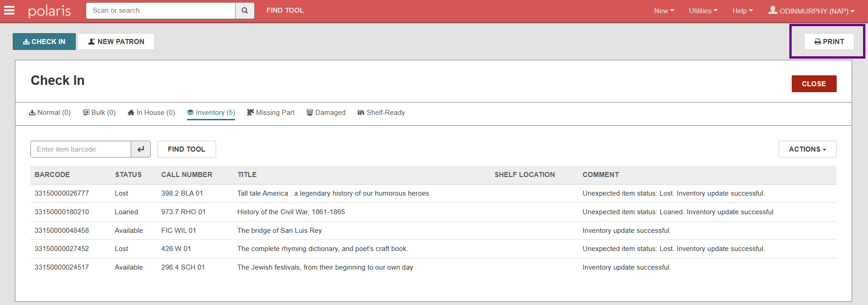Click the red Close button
Image resolution: width=868 pixels, height=305 pixels.
pyautogui.click(x=814, y=84)
